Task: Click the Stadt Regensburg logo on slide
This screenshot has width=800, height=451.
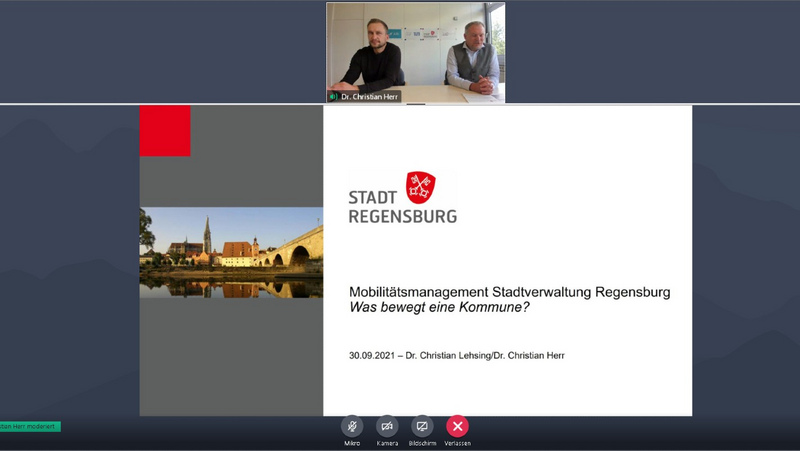Action: (403, 197)
